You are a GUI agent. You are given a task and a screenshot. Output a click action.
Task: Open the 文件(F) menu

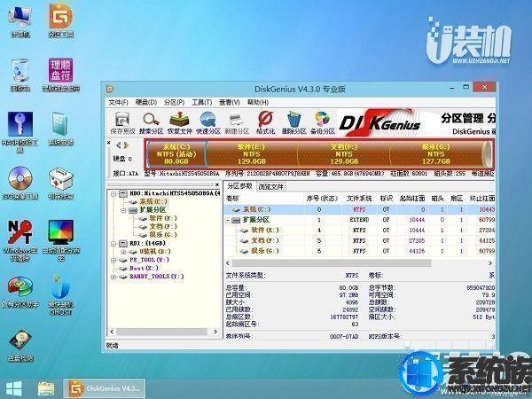coord(118,102)
